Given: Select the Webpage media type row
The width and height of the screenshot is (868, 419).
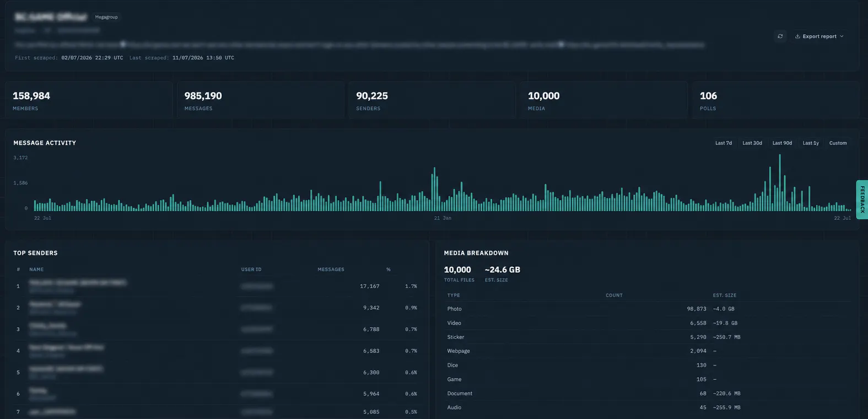Looking at the screenshot, I should (x=648, y=351).
